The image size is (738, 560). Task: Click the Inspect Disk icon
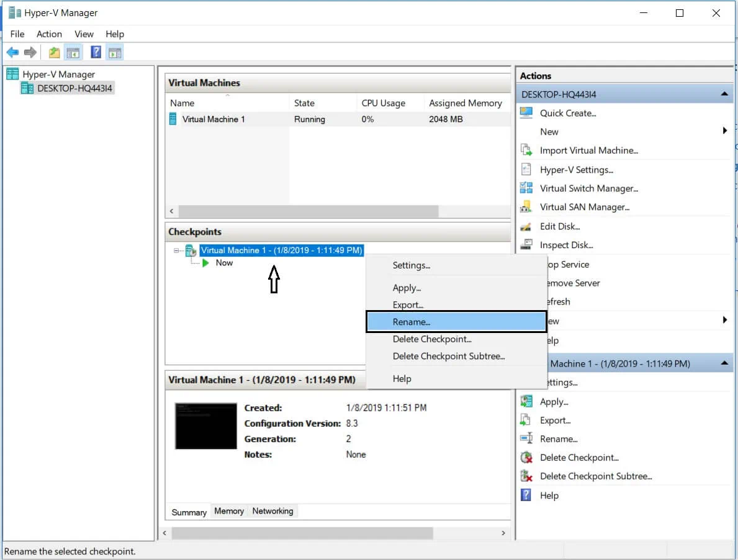[526, 245]
